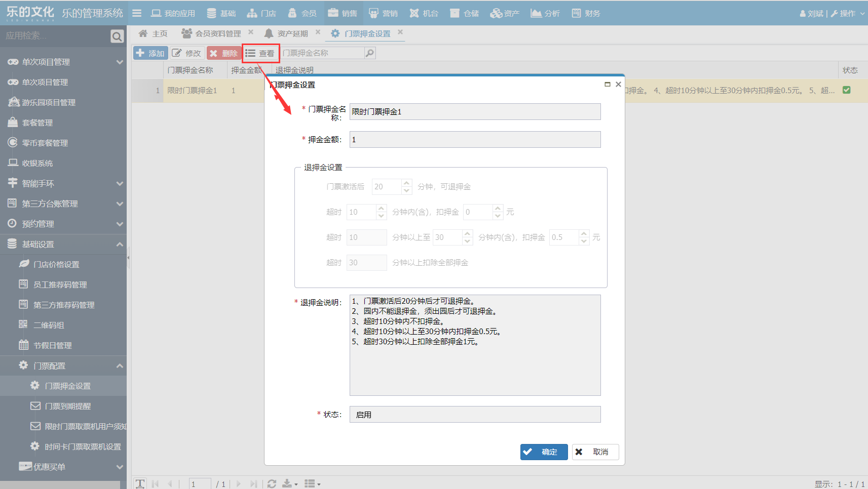This screenshot has height=489, width=868.
Task: Click the 门票押金名称 field in dialog
Action: tap(475, 112)
